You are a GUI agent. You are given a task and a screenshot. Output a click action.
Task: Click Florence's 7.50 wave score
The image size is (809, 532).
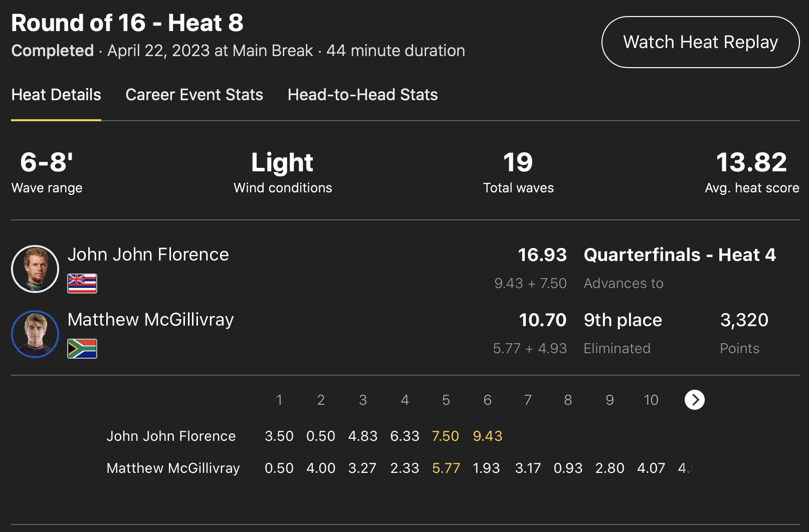click(x=446, y=436)
